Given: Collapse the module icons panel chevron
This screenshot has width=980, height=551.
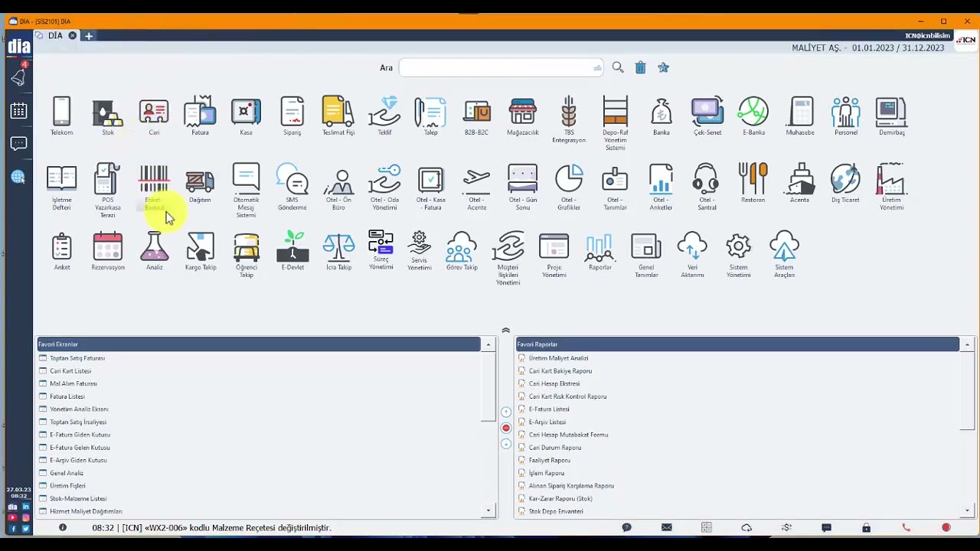Looking at the screenshot, I should click(505, 331).
